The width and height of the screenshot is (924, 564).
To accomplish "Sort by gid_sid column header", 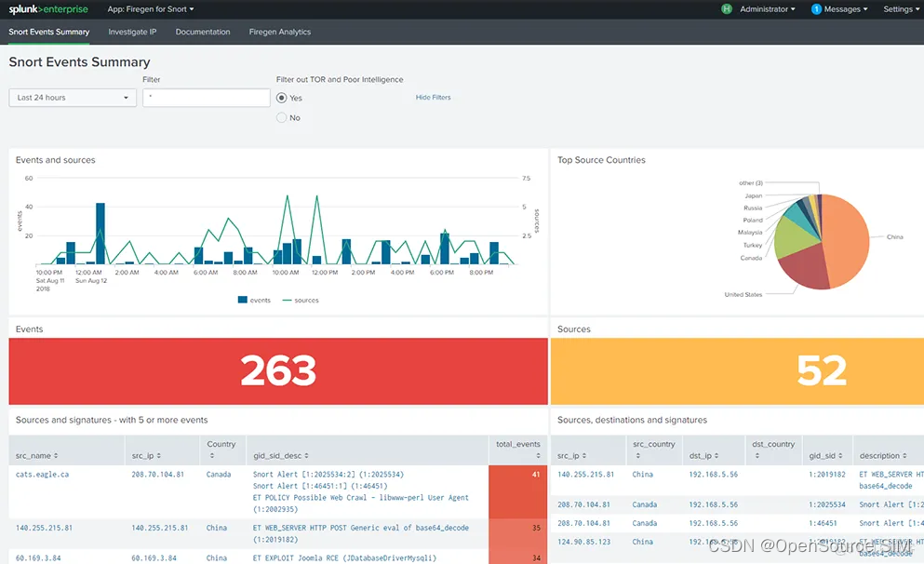I will 825,455.
